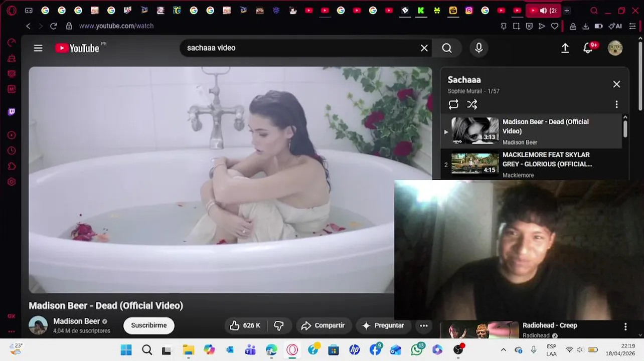The image size is (644, 361).
Task: Search open tabs in Opera
Action: [594, 11]
